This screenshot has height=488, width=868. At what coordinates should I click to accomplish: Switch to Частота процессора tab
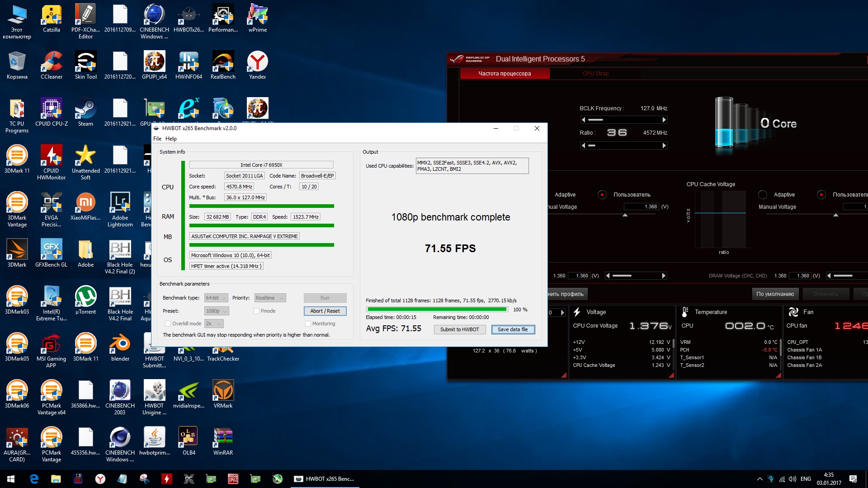tap(505, 74)
